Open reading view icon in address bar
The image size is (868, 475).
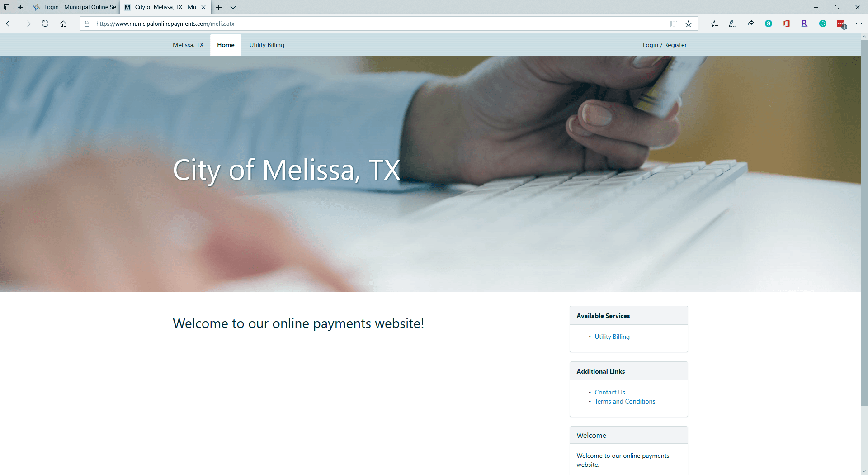[x=674, y=24]
